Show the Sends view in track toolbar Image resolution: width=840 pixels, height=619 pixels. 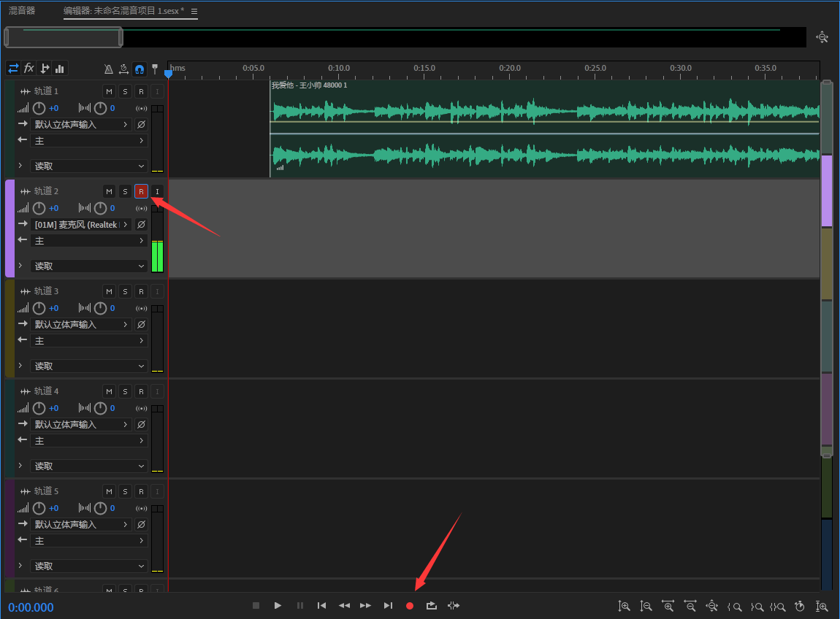(45, 69)
